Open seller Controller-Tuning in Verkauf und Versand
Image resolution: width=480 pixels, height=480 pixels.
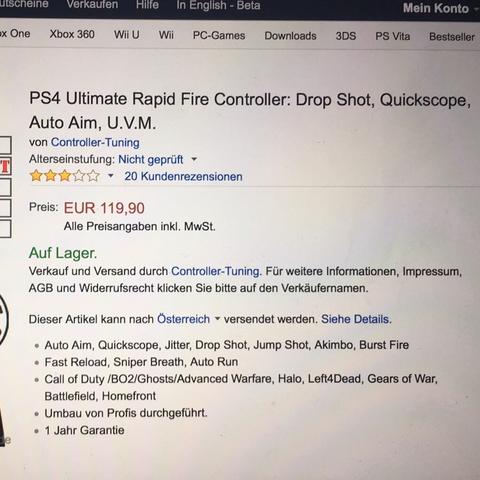pos(216,271)
